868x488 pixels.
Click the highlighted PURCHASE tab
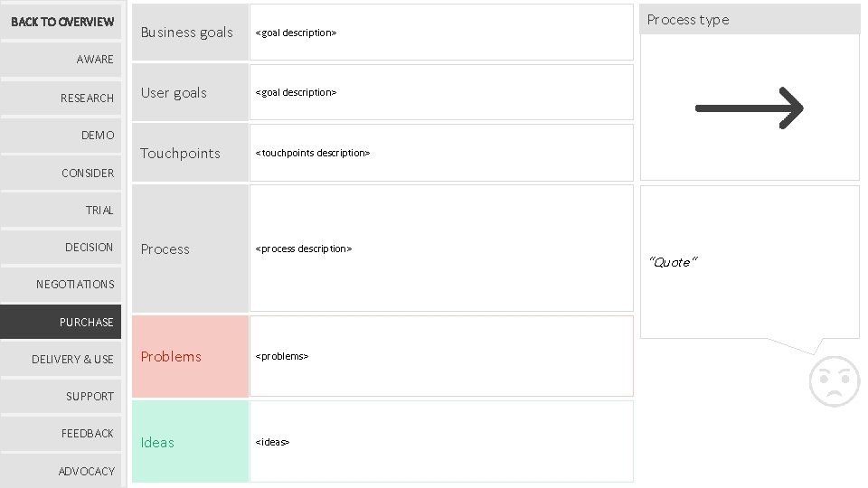coord(61,322)
